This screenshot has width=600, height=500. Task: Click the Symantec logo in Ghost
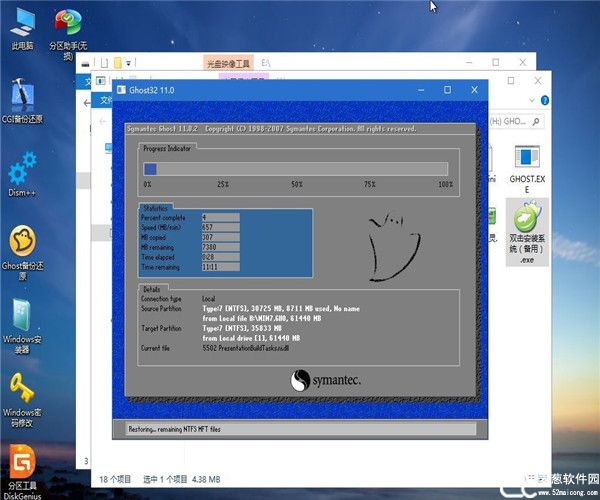point(325,381)
